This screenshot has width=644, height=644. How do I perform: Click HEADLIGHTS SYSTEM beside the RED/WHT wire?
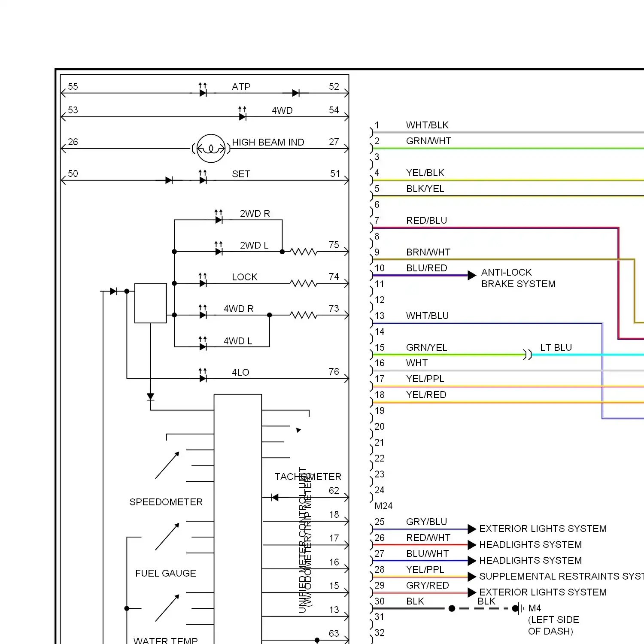[x=530, y=544]
